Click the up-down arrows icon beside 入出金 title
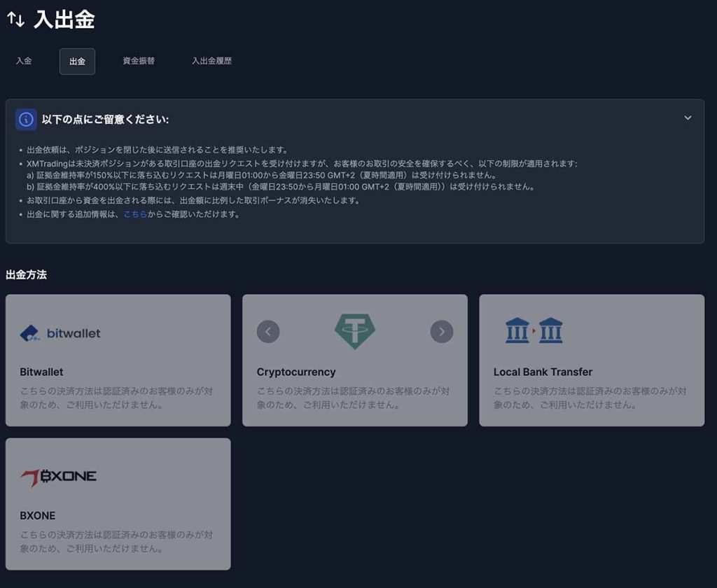This screenshot has height=588, width=717. (15, 20)
